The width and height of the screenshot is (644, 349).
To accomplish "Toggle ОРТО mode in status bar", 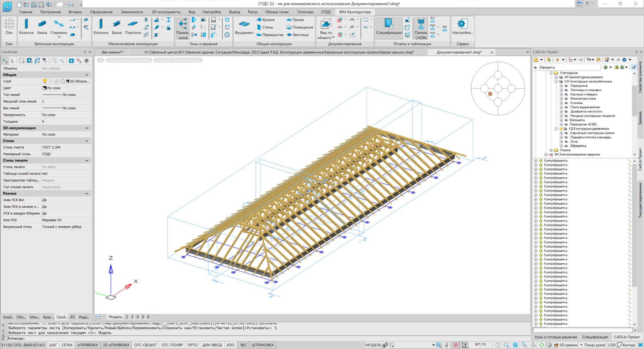I will [x=192, y=345].
